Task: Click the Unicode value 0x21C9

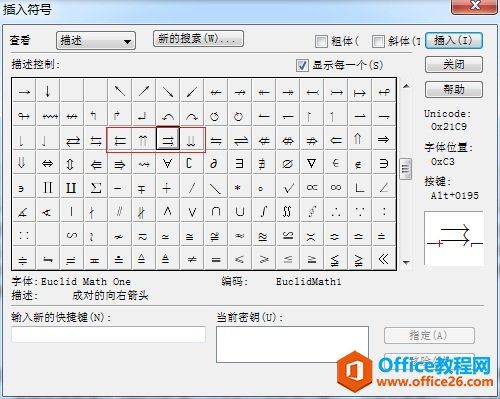Action: point(449,127)
